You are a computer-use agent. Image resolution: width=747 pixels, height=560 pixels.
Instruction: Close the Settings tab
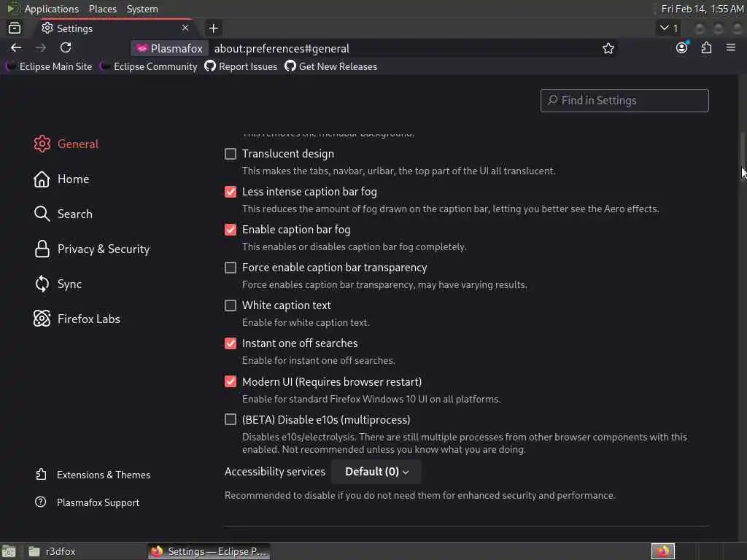tap(185, 28)
